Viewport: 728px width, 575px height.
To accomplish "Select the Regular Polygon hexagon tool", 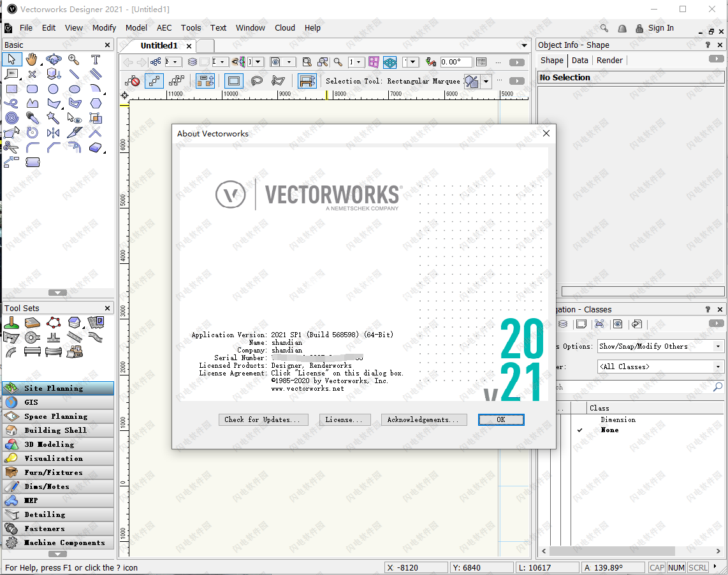I will (x=96, y=103).
